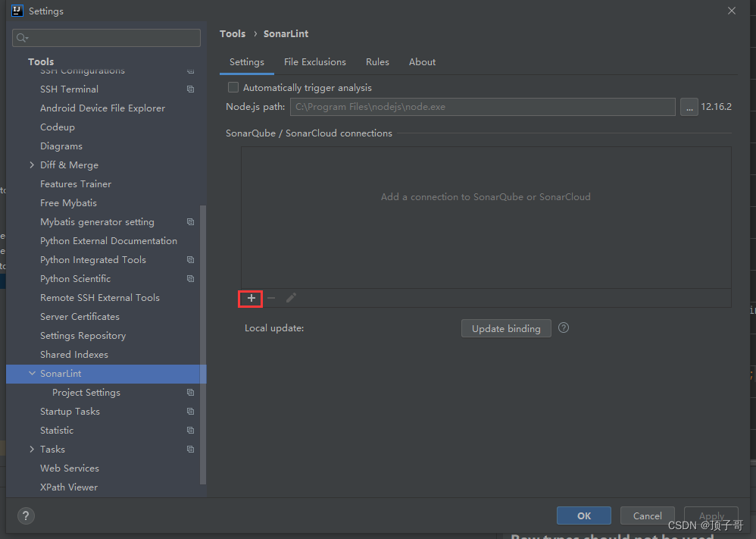Click the project-level icon beside Statistic
The image size is (756, 539).
tap(190, 431)
